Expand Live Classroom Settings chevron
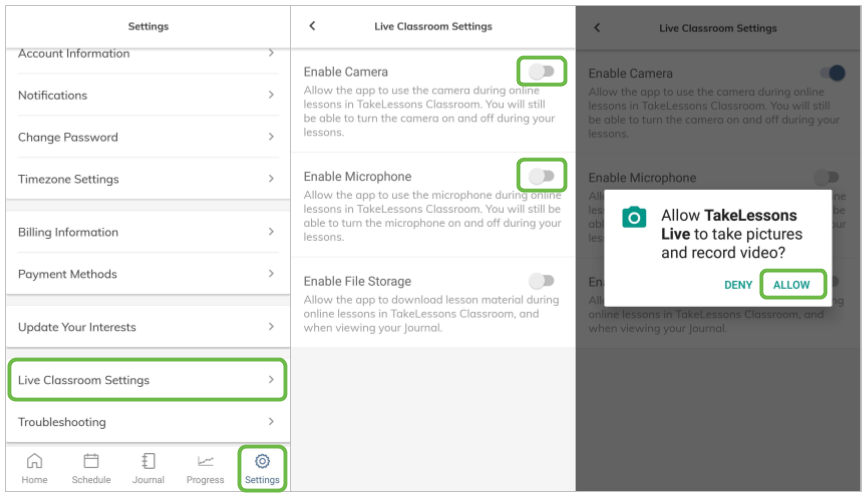The height and width of the screenshot is (495, 863). pyautogui.click(x=271, y=379)
